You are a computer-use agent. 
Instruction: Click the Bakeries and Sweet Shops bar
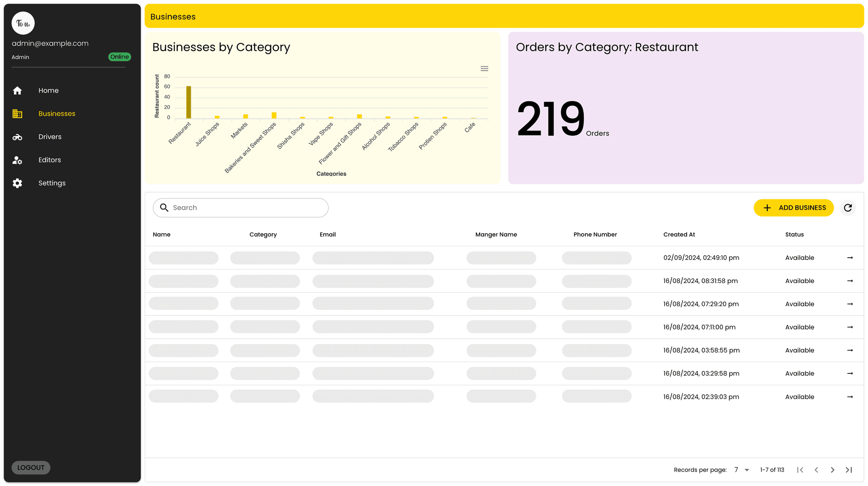pyautogui.click(x=274, y=116)
